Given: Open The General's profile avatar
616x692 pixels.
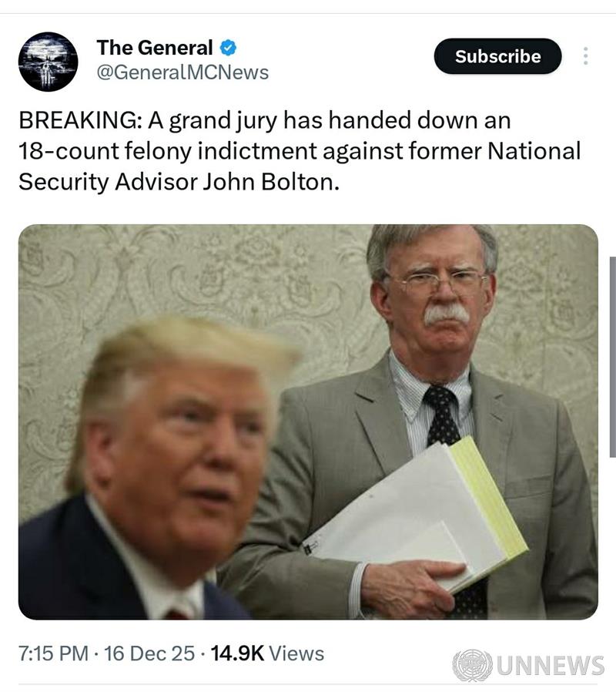Looking at the screenshot, I should (49, 62).
